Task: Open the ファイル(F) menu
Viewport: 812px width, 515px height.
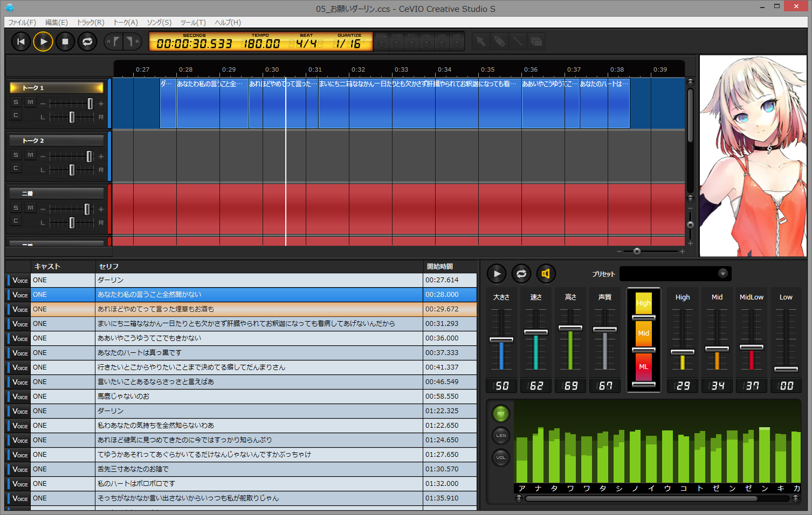Action: tap(22, 23)
